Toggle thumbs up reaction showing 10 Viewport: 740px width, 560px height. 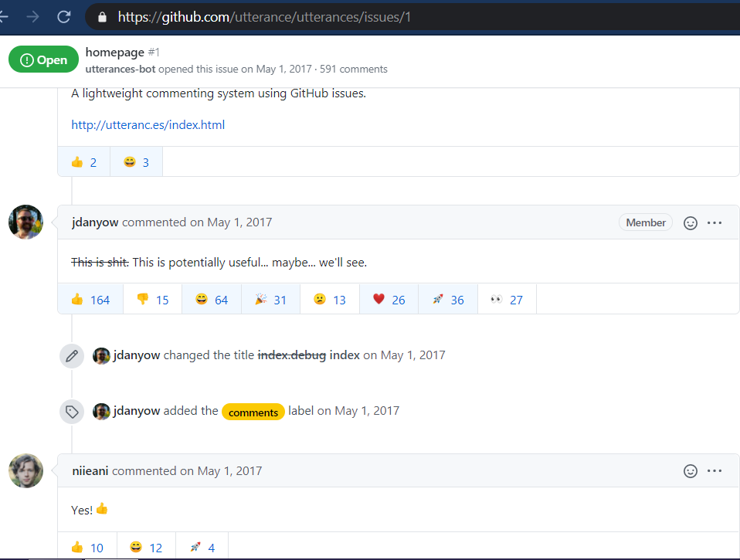pyautogui.click(x=87, y=546)
